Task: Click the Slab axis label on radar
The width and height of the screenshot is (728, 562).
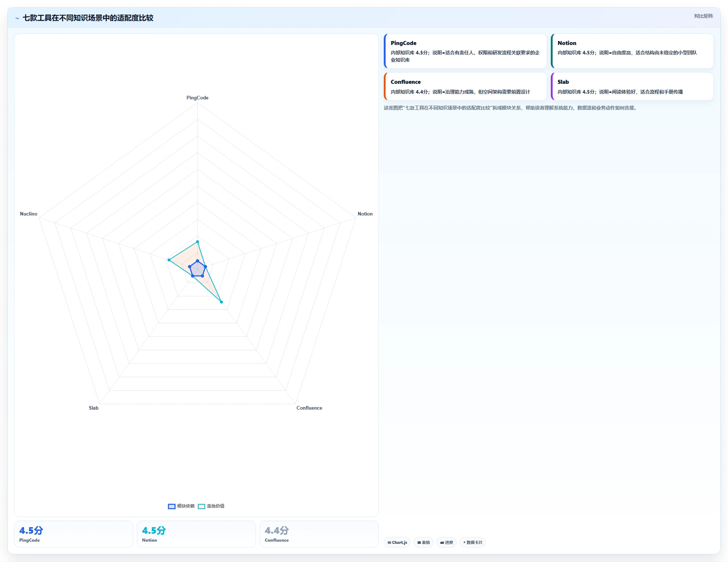Action: [x=94, y=408]
